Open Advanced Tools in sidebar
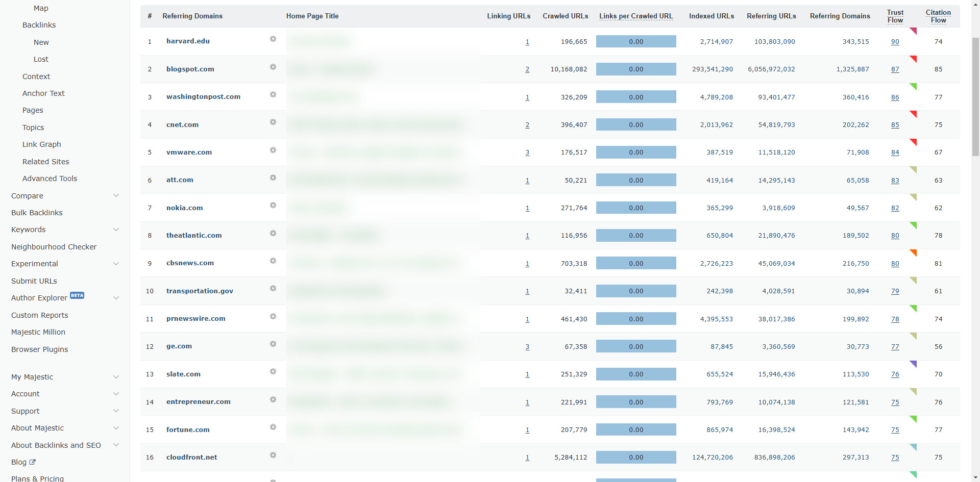 click(50, 179)
